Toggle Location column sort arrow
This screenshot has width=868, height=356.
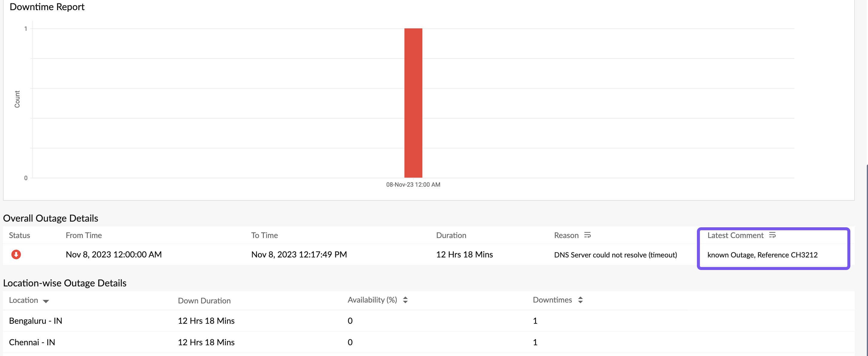46,301
